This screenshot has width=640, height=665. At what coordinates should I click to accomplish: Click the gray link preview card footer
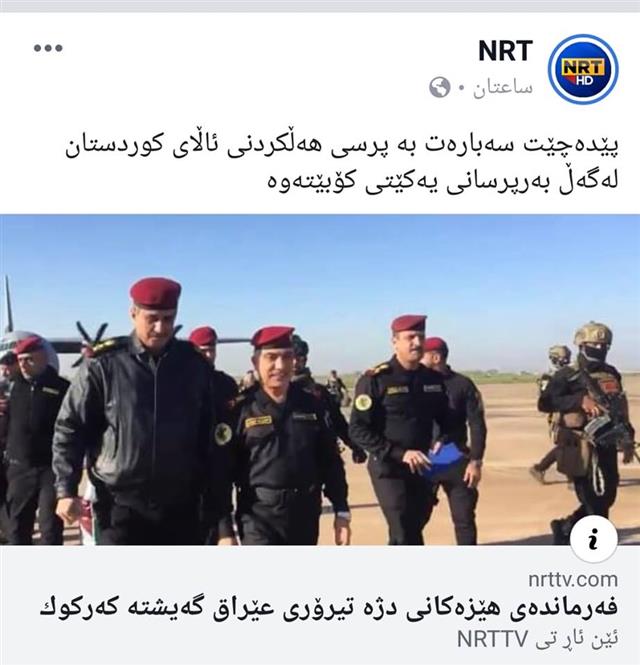click(320, 605)
